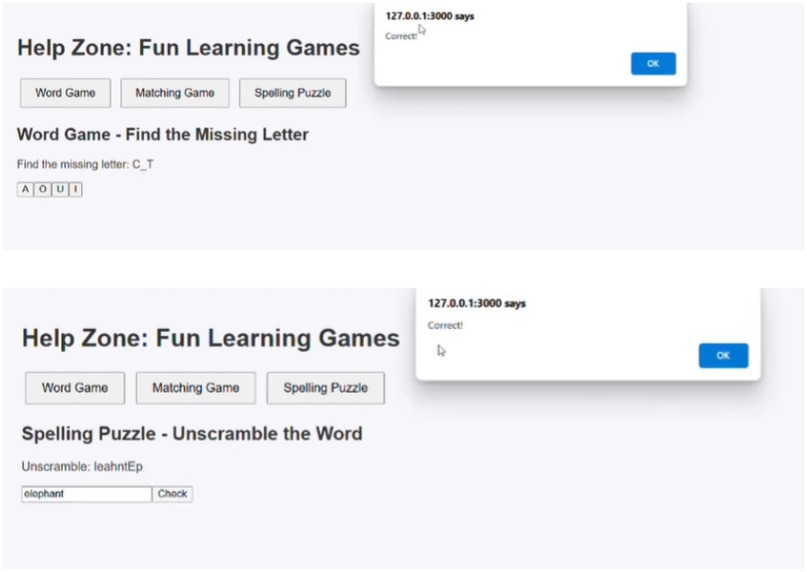807x572 pixels.
Task: Click the 'Unscramble: leahntEp' prompt text
Action: (89, 467)
